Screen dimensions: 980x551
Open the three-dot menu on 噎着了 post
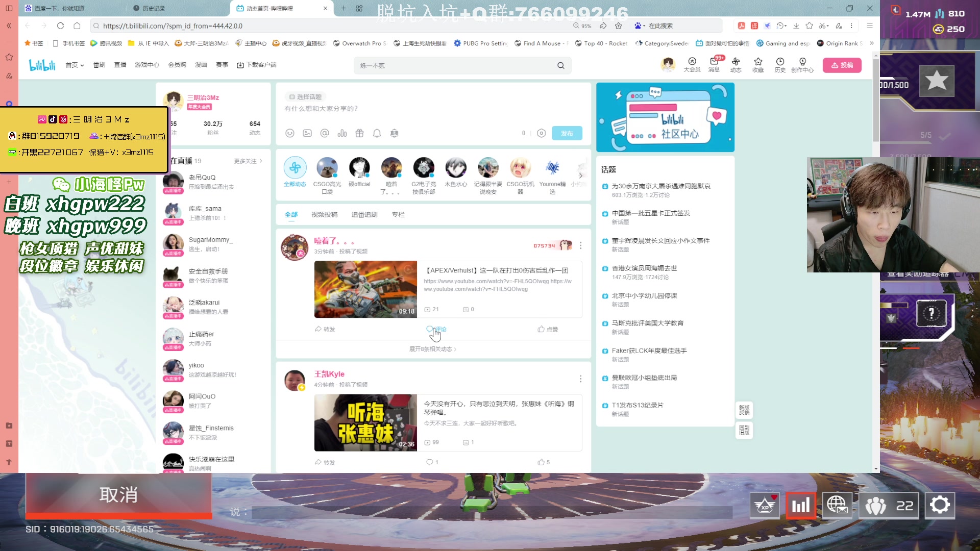[x=580, y=245]
